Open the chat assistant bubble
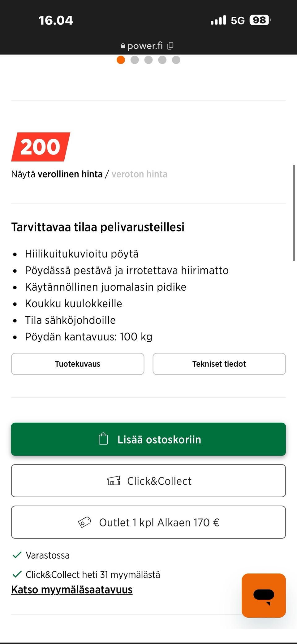 tap(263, 595)
